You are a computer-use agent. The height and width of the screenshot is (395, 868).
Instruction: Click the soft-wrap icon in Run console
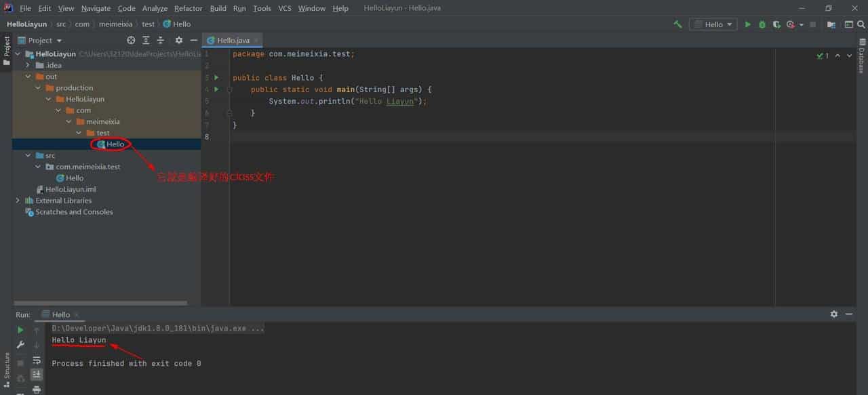[x=37, y=361]
